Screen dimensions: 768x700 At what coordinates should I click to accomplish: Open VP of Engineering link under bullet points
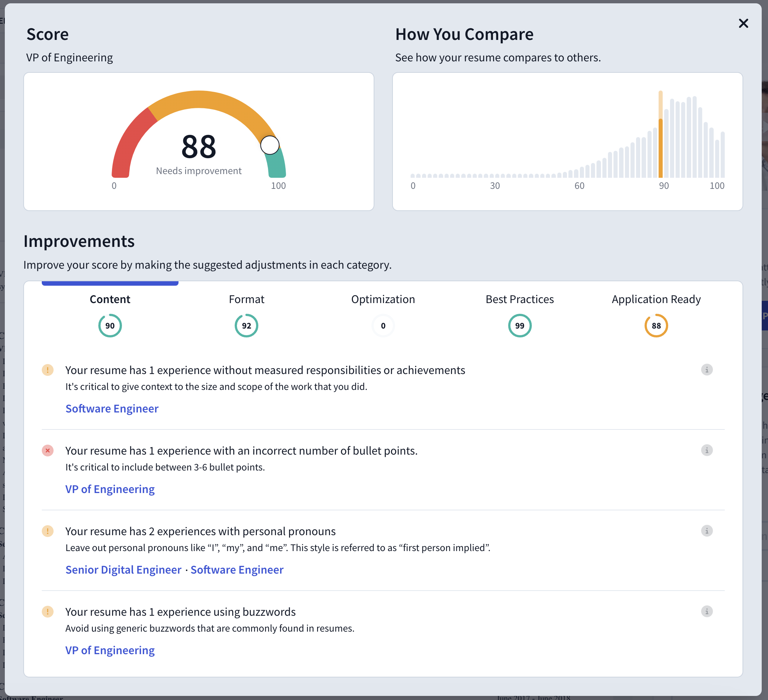110,489
